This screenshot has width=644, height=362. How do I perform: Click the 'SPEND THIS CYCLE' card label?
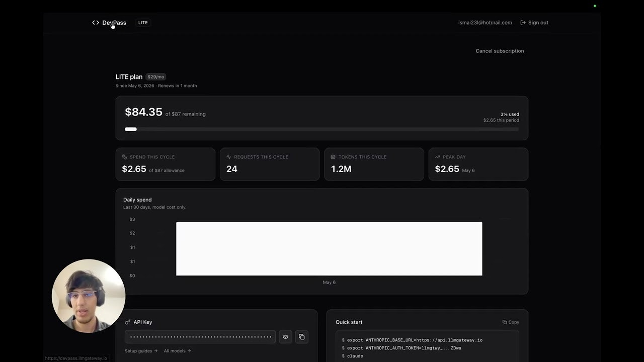[x=152, y=157]
